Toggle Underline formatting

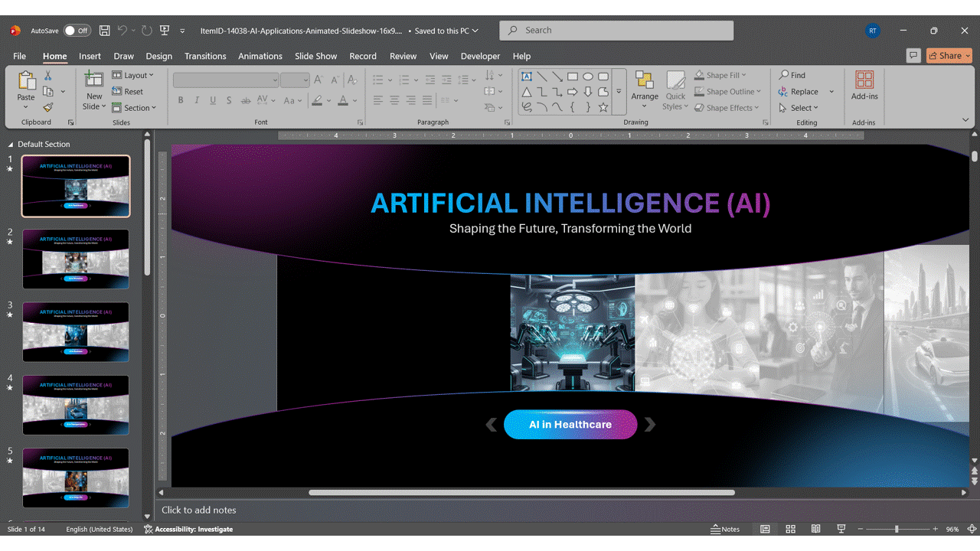[x=213, y=100]
